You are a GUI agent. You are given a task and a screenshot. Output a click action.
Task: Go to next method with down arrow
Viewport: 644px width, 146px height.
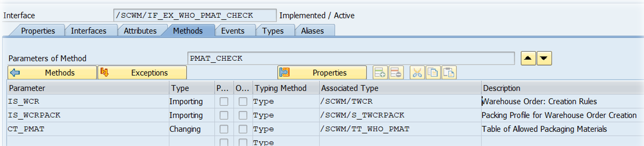pos(544,58)
